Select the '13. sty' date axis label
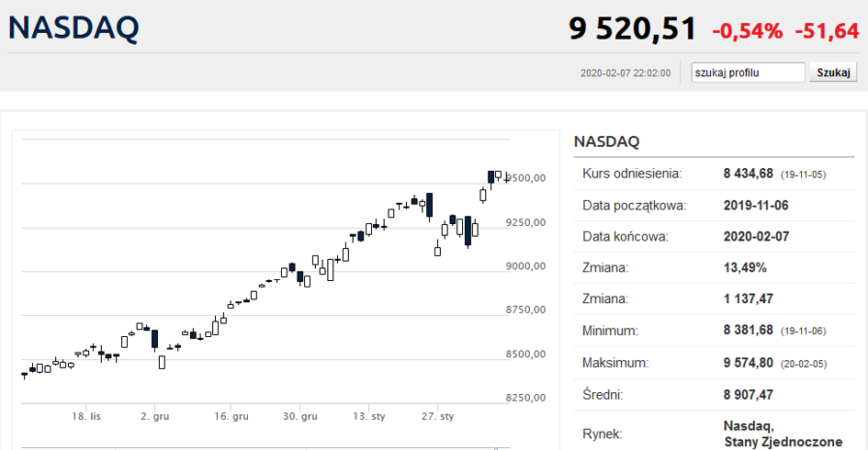This screenshot has height=450, width=868. pyautogui.click(x=369, y=416)
